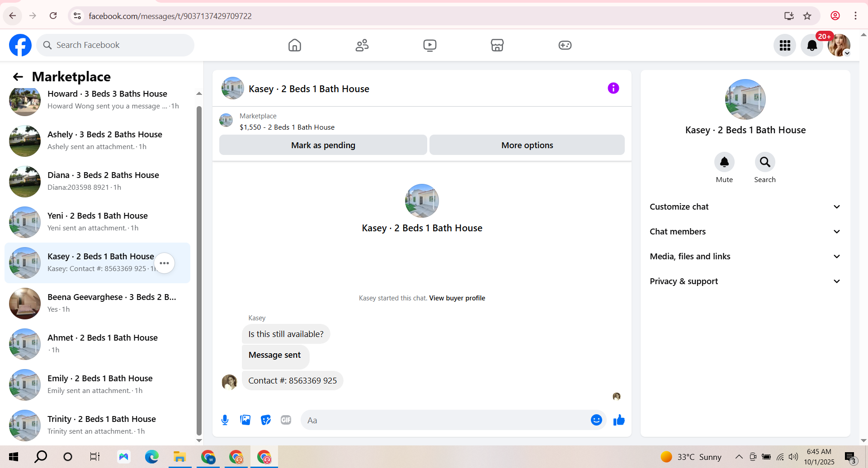Mute this conversation with the bell icon
The image size is (868, 468).
pyautogui.click(x=724, y=162)
